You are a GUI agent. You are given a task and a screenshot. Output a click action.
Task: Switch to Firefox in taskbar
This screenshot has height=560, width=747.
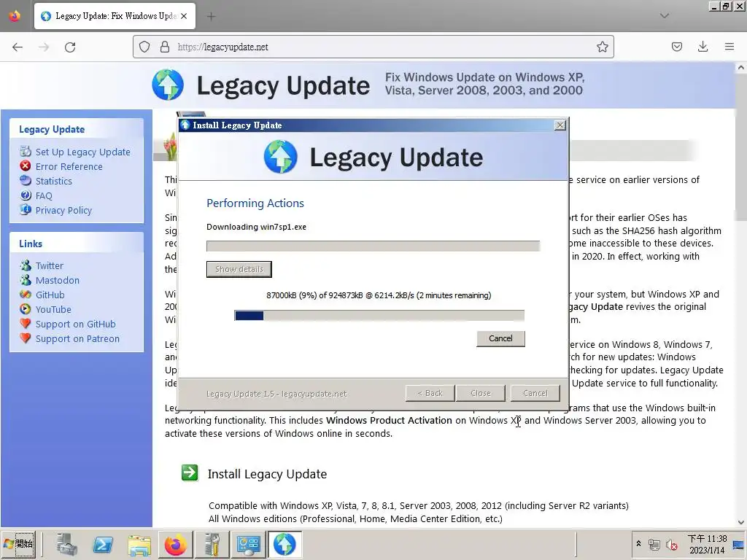click(175, 544)
